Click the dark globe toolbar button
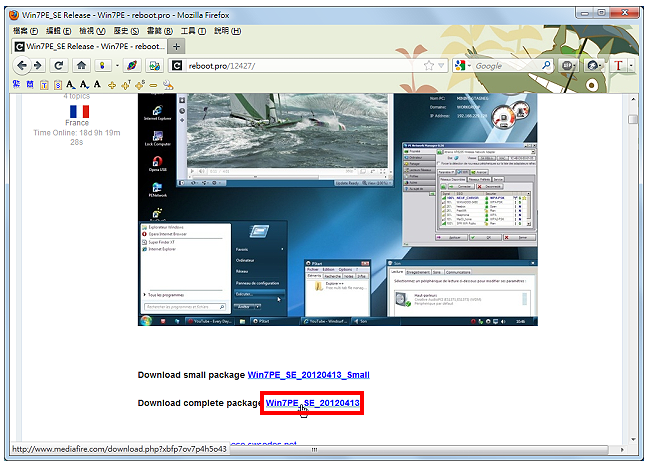 point(593,66)
